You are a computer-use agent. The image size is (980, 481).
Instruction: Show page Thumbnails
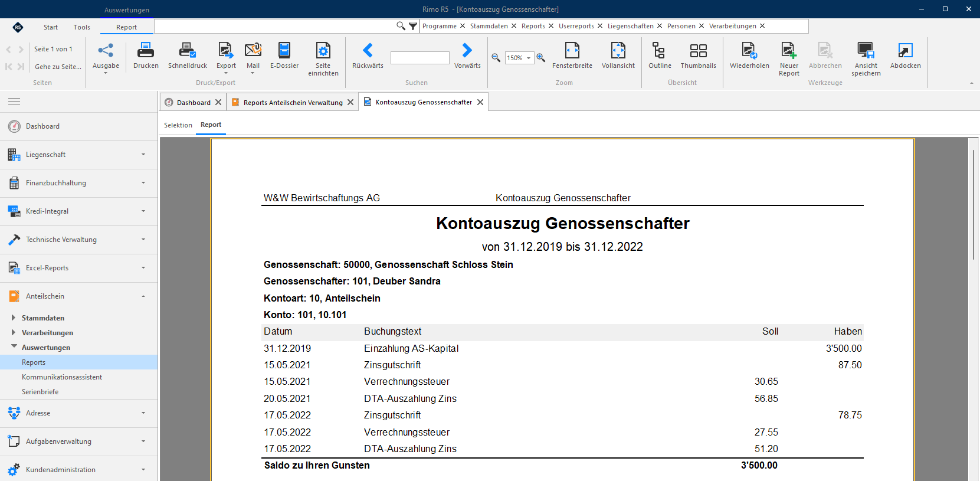(699, 56)
